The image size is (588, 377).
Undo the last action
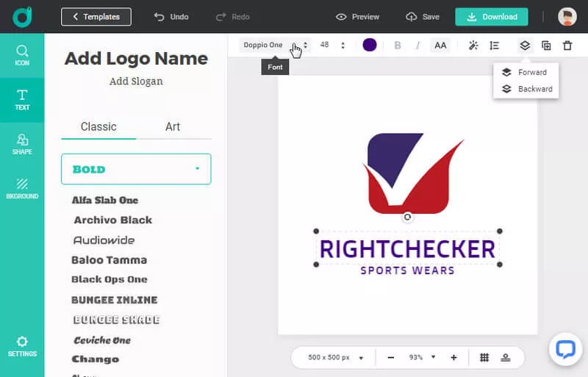point(171,17)
